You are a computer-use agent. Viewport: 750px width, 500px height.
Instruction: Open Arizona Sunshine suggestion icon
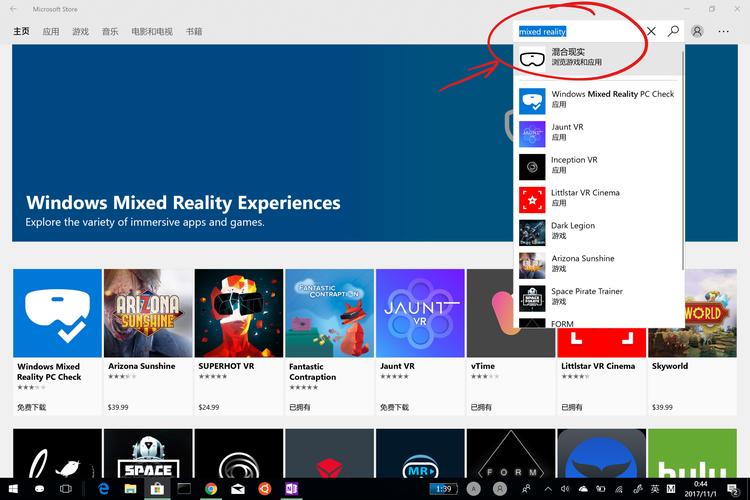(x=532, y=265)
